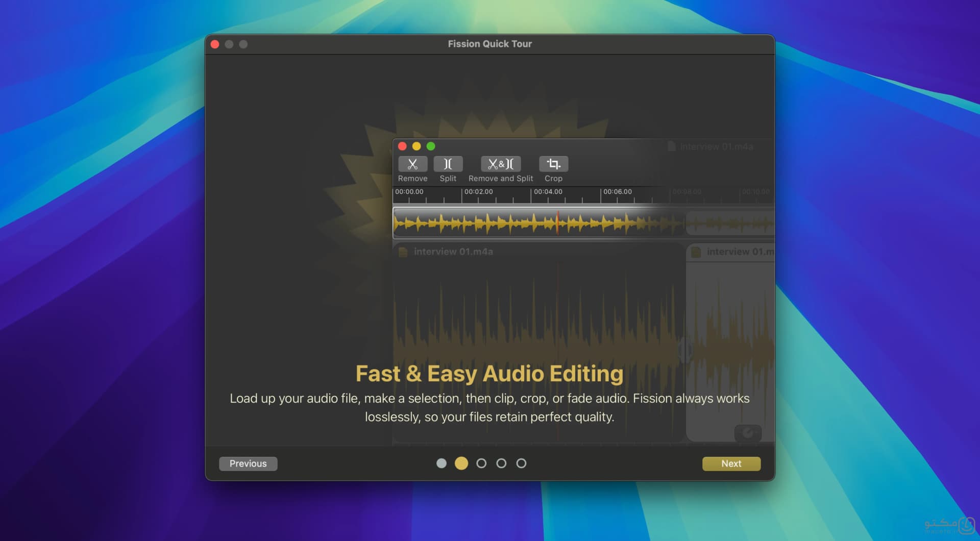Screen dimensions: 980x541
Task: Click the red playhead in the overview waveform
Action: coord(557,223)
